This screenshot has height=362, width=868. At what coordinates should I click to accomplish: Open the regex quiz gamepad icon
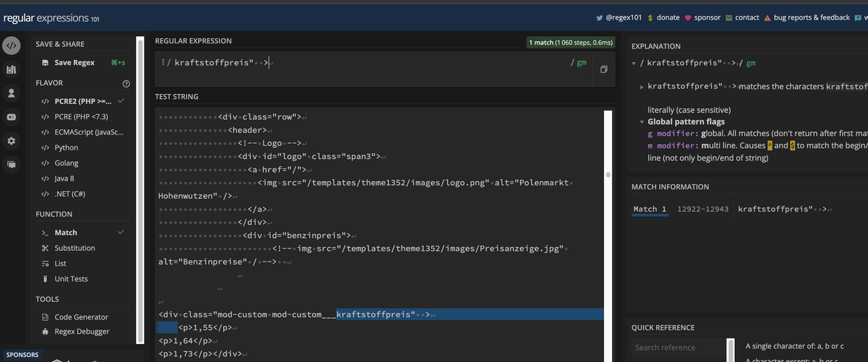coord(11,117)
